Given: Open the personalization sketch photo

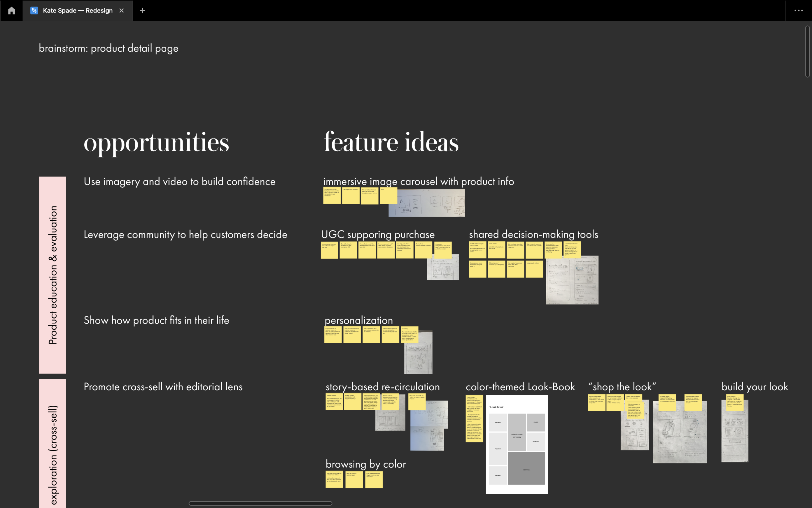Looking at the screenshot, I should click(x=418, y=352).
